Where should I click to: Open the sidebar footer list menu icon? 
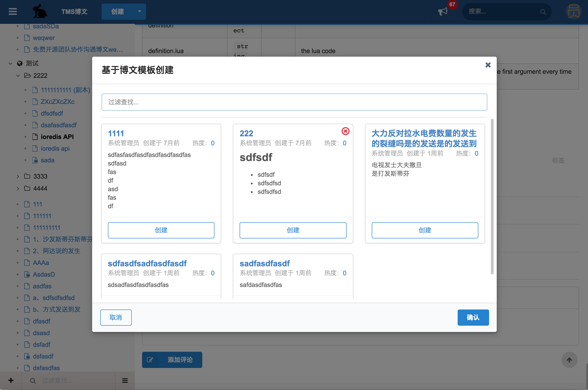125,381
